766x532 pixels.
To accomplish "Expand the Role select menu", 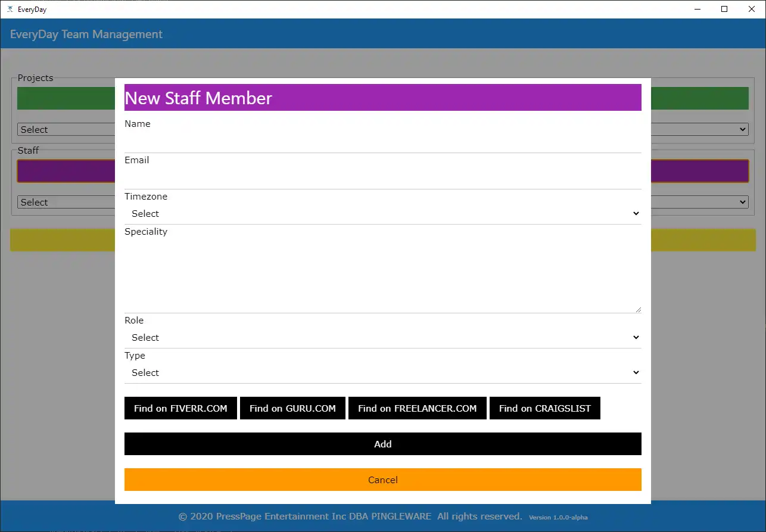I will tap(382, 338).
